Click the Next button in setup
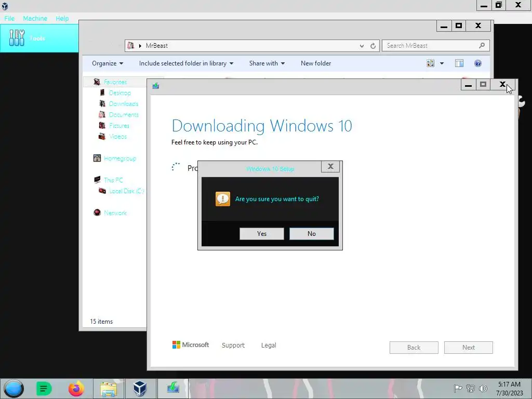Image resolution: width=532 pixels, height=399 pixels. [x=469, y=348]
